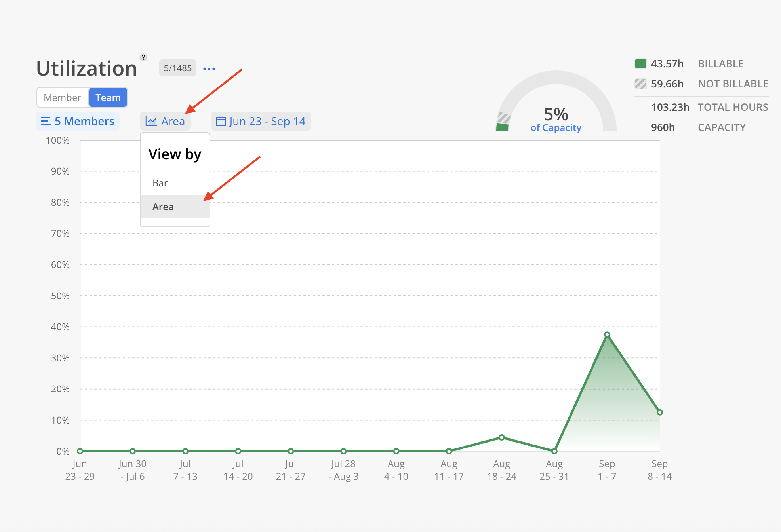The height and width of the screenshot is (532, 781).
Task: Click the Jul 7 - 13 data point
Action: 185,451
